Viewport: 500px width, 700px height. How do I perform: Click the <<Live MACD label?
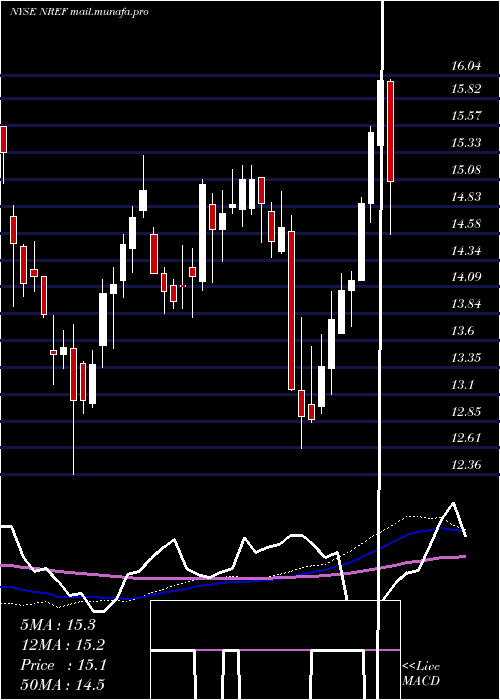421,674
